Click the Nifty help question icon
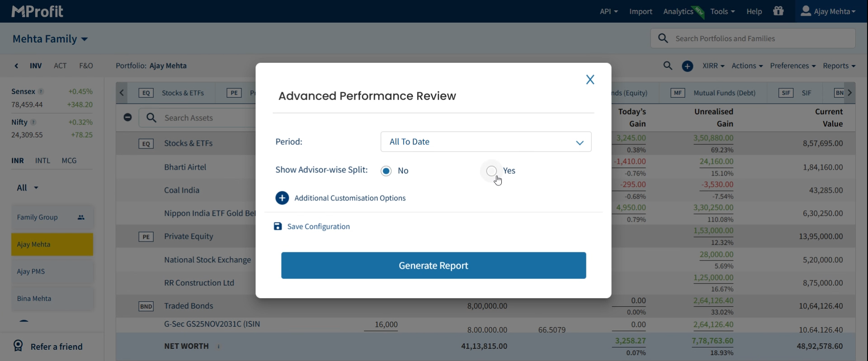Image resolution: width=868 pixels, height=361 pixels. click(x=33, y=122)
